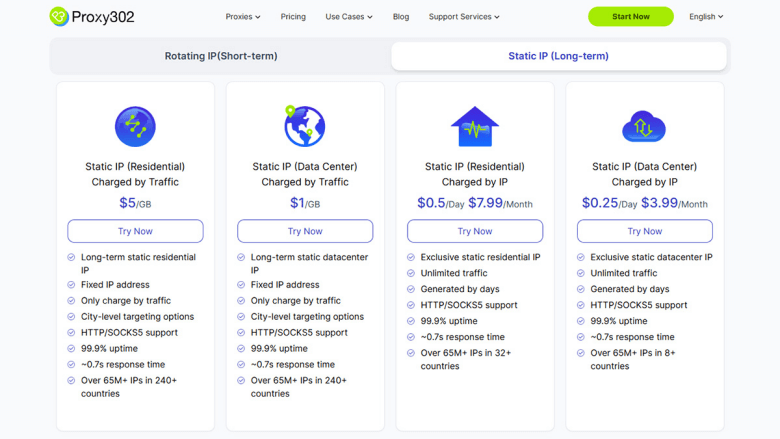
Task: Click checkmark icon next to 'Exclusive static residential IP'
Action: tap(411, 257)
